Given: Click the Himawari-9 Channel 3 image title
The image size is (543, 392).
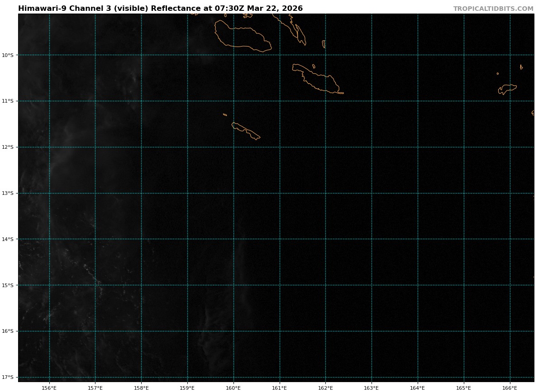Looking at the screenshot, I should pos(160,9).
